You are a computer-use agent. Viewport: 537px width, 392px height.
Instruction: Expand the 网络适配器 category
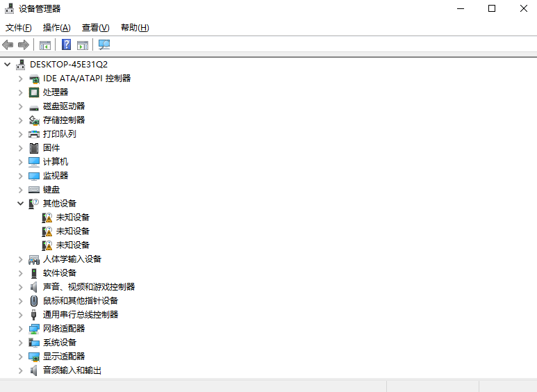click(20, 328)
